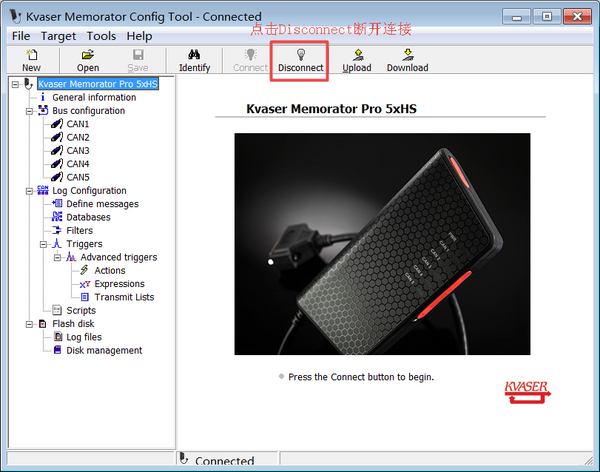
Task: Select General information in tree
Action: point(94,97)
